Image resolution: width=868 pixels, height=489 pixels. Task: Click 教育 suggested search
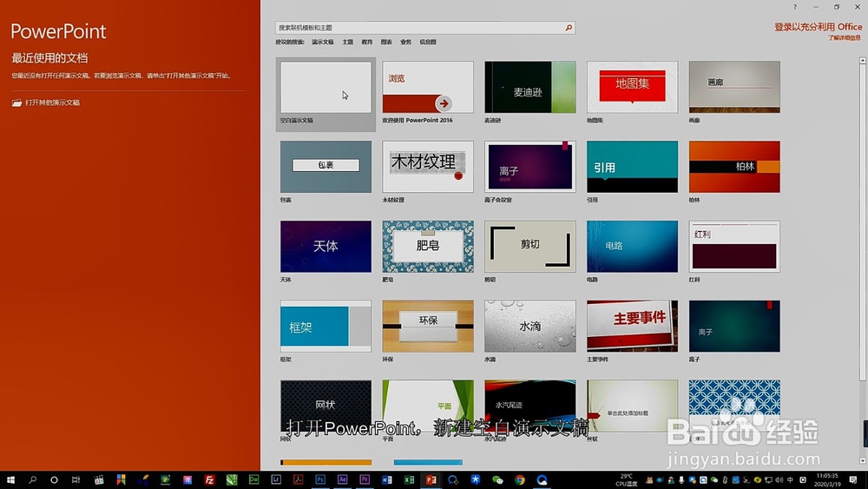click(367, 42)
